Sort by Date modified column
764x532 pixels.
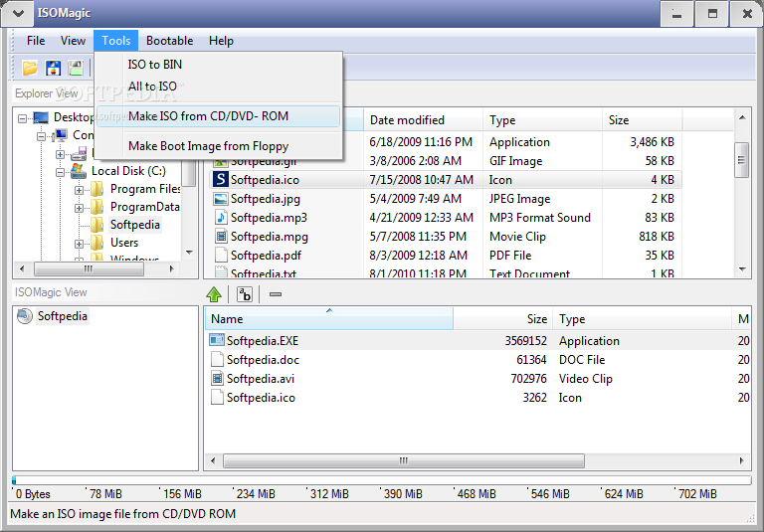coord(423,120)
